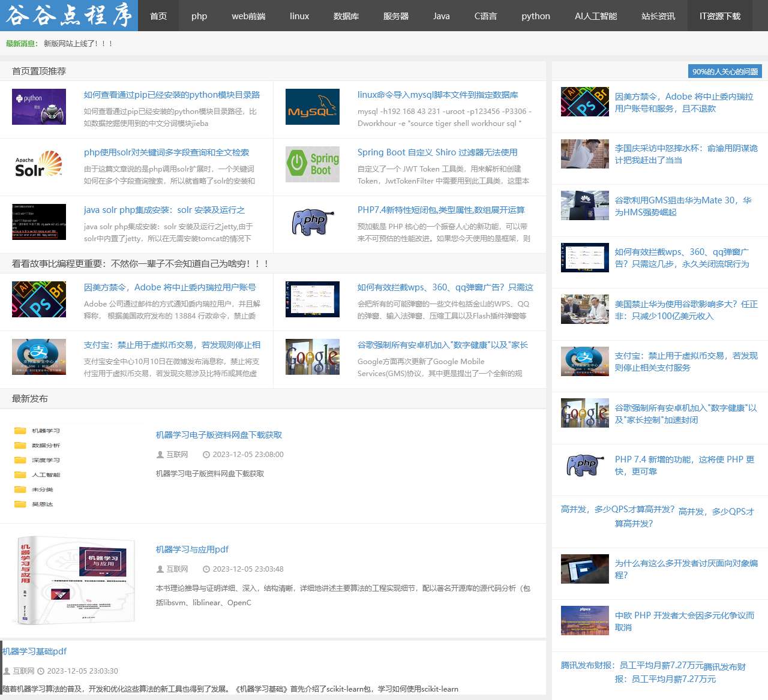Click the Alipay logo thumbnail in sidebar

[584, 361]
